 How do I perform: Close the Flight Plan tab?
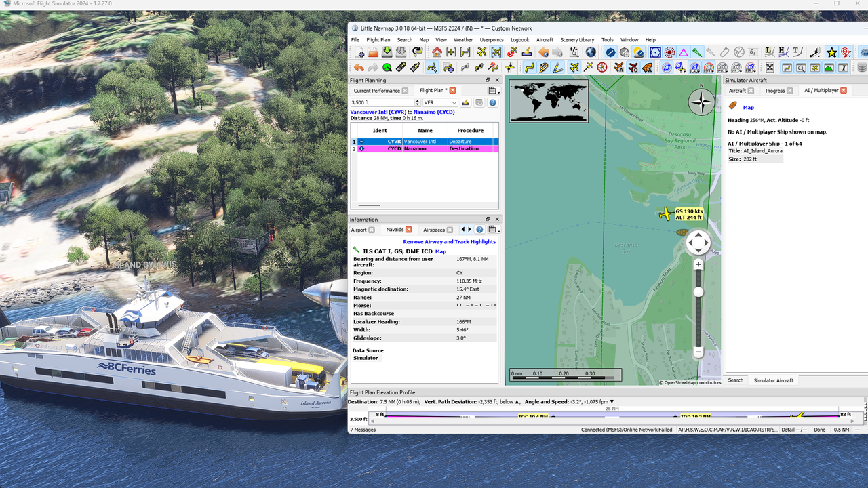point(452,90)
